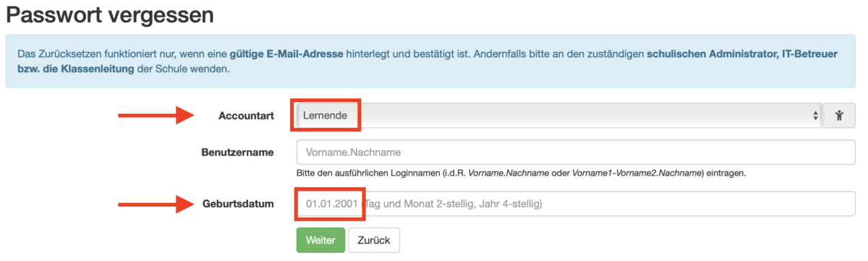
Task: Click the Accountart label
Action: click(x=246, y=116)
